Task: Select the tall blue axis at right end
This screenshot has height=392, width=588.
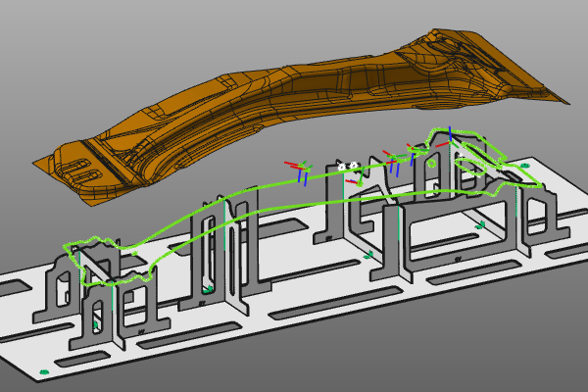Action: pos(449,137)
